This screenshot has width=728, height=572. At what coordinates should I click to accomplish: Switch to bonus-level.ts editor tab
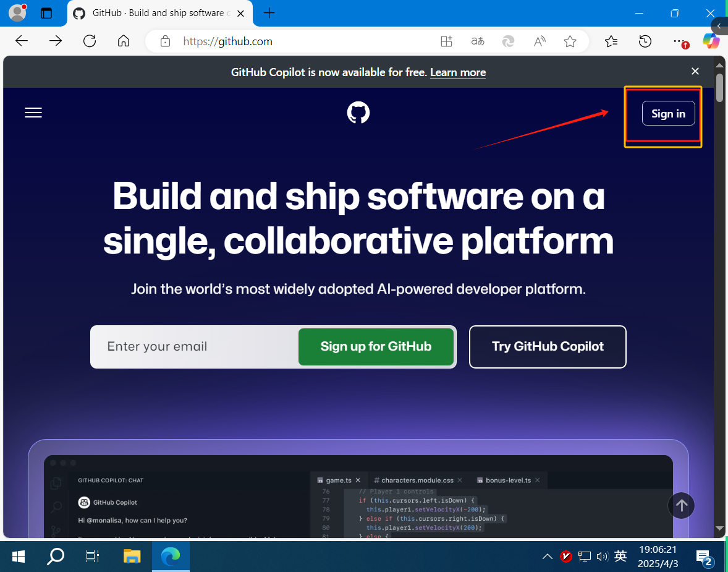508,480
